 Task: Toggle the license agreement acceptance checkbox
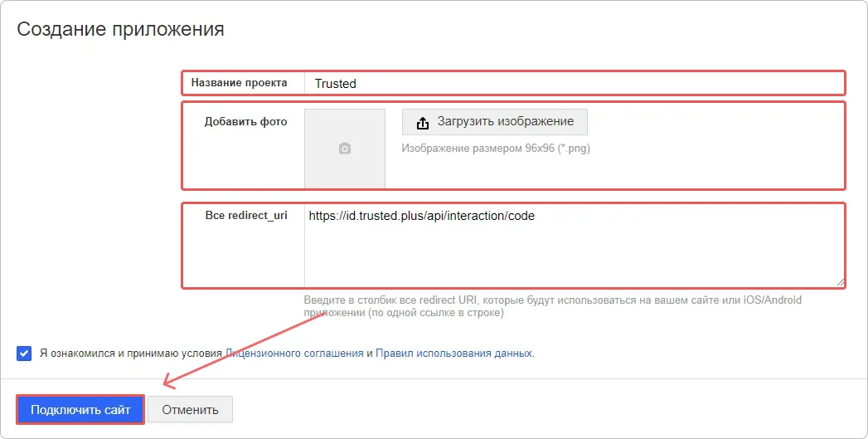(24, 353)
